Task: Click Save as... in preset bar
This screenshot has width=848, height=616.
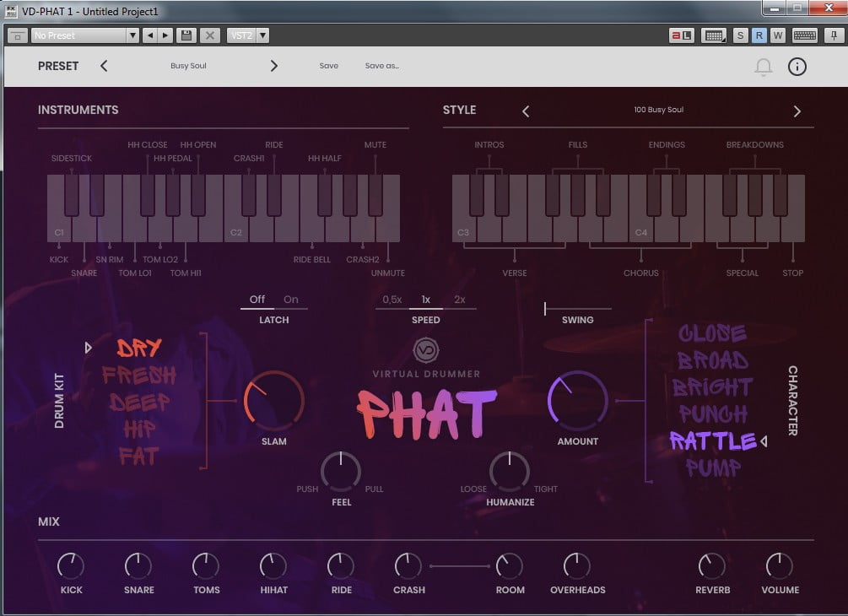Action: tap(381, 66)
